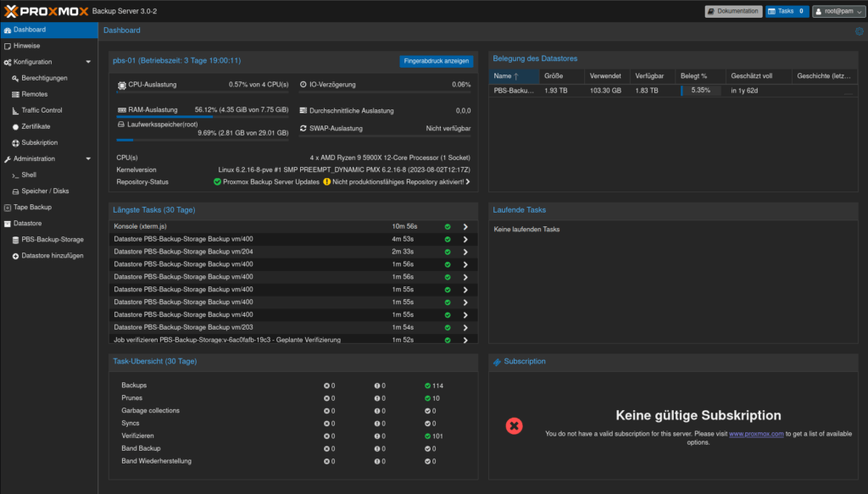The height and width of the screenshot is (494, 868).
Task: Open dashboard settings gear icon
Action: click(860, 31)
